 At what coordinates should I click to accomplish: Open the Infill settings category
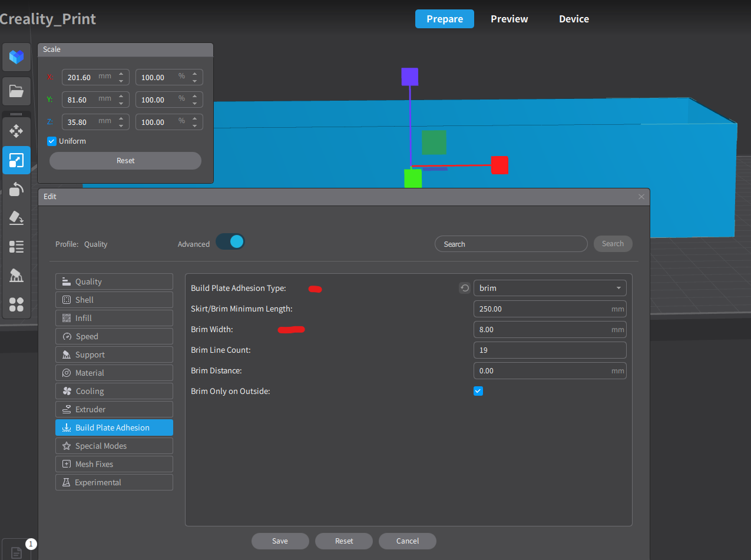point(114,318)
